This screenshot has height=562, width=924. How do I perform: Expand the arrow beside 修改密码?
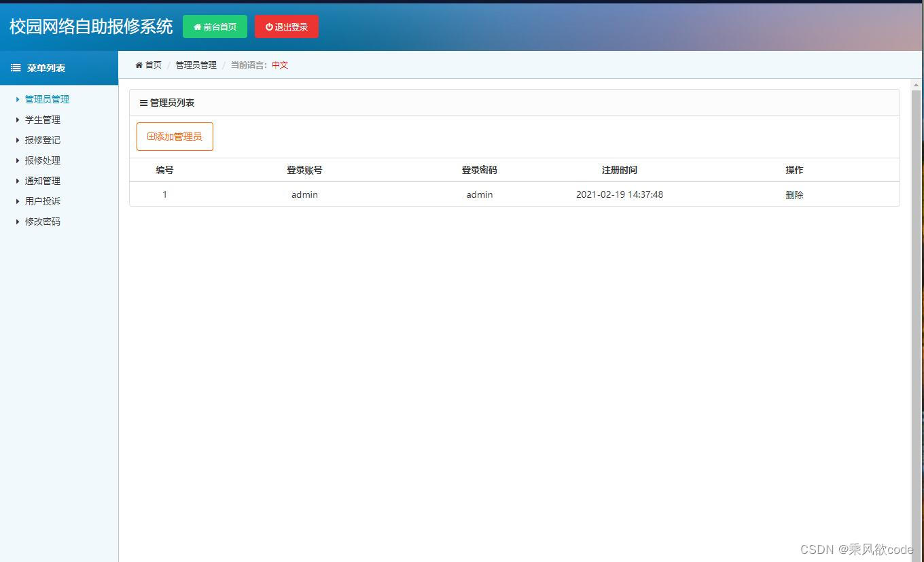point(18,222)
